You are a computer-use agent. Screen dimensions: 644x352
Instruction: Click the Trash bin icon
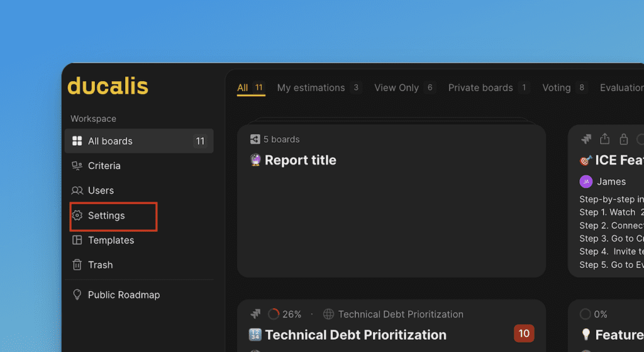77,265
